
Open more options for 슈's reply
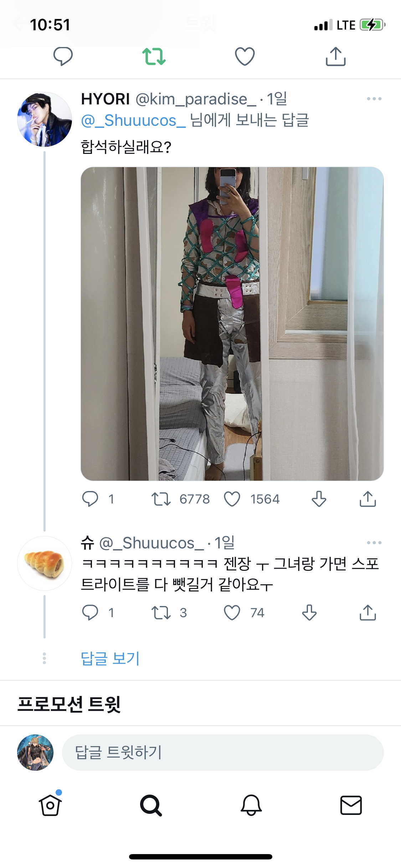[374, 543]
